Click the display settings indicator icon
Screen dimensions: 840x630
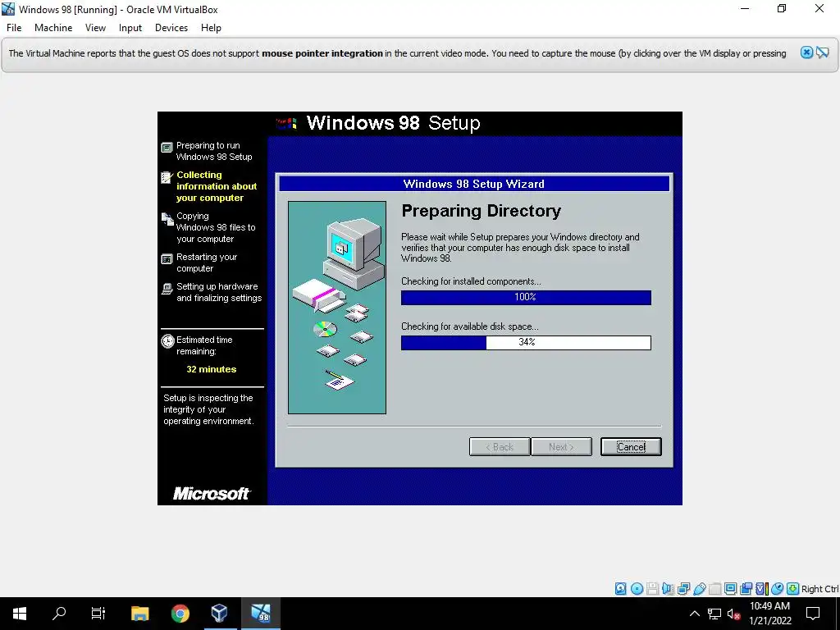pyautogui.click(x=730, y=589)
